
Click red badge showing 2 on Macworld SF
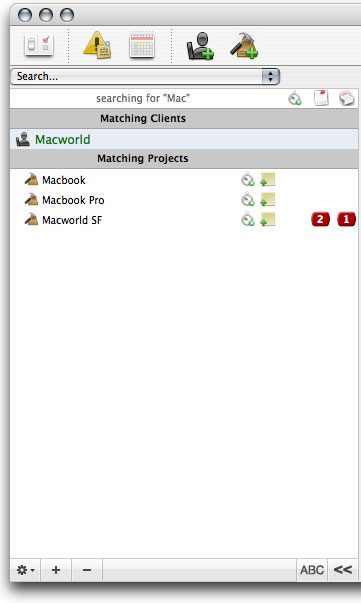click(320, 220)
